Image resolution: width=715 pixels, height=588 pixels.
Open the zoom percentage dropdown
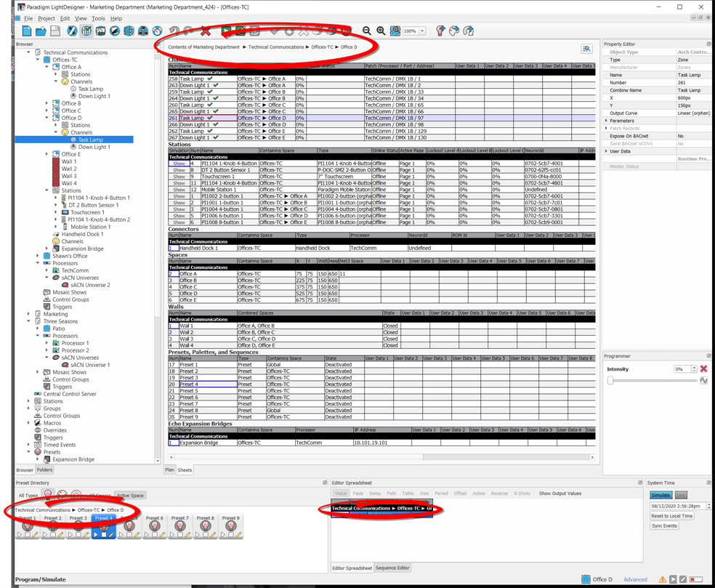(422, 31)
